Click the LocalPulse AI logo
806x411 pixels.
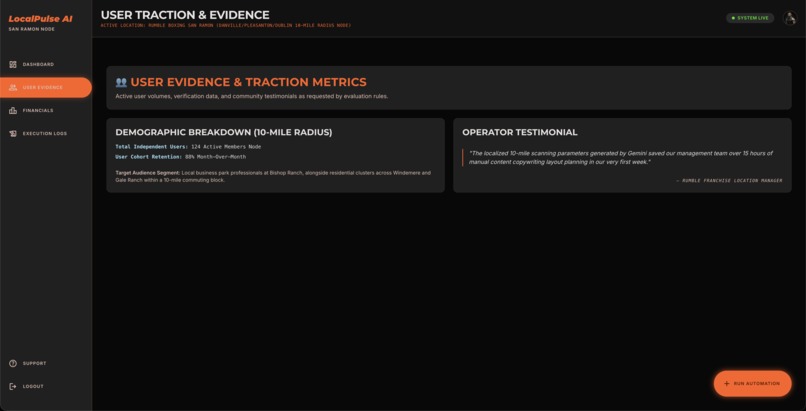[x=40, y=18]
